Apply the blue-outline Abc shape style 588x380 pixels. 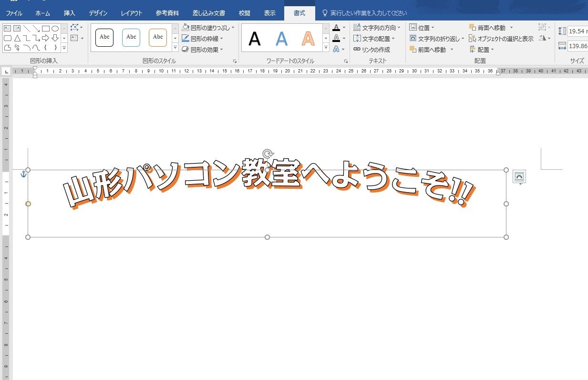(x=131, y=37)
